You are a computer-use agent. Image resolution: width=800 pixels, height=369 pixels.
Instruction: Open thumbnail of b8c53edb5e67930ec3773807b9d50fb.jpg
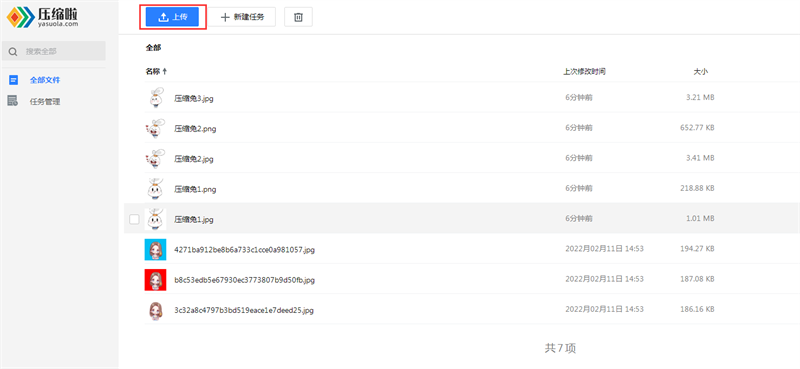[155, 280]
